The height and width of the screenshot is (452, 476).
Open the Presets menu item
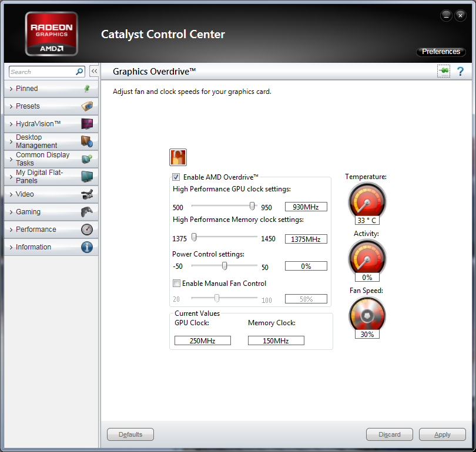pos(51,106)
